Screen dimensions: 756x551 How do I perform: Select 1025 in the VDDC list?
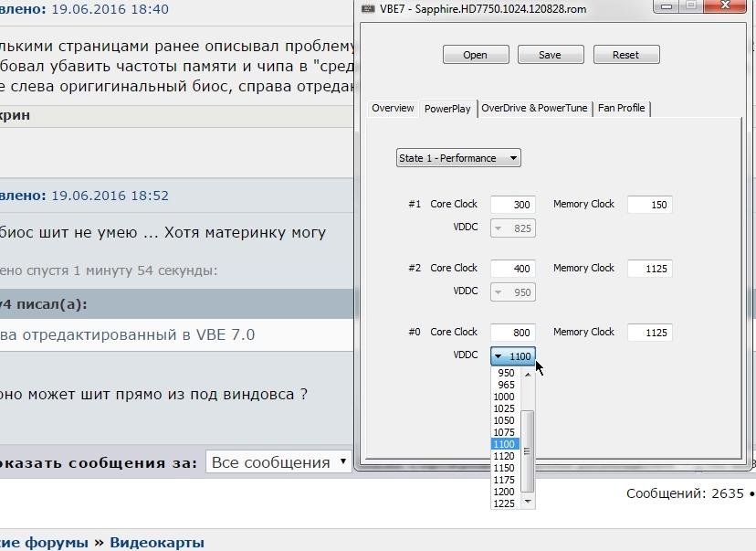[506, 408]
